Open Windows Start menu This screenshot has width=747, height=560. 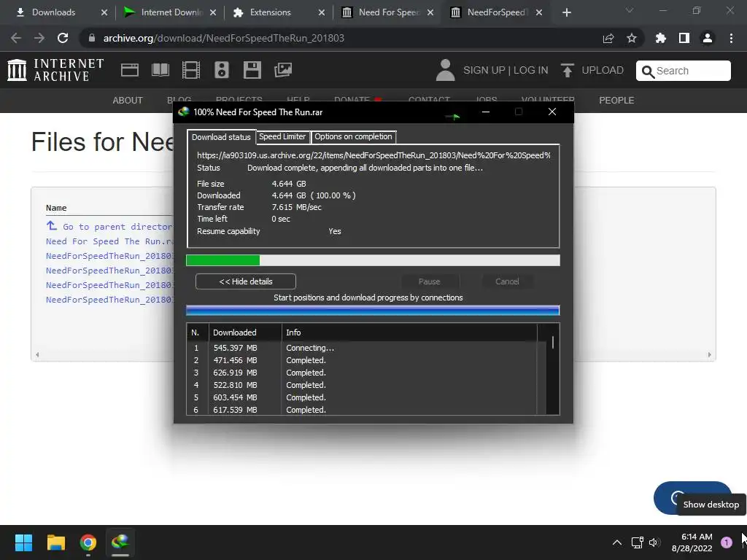coord(23,542)
